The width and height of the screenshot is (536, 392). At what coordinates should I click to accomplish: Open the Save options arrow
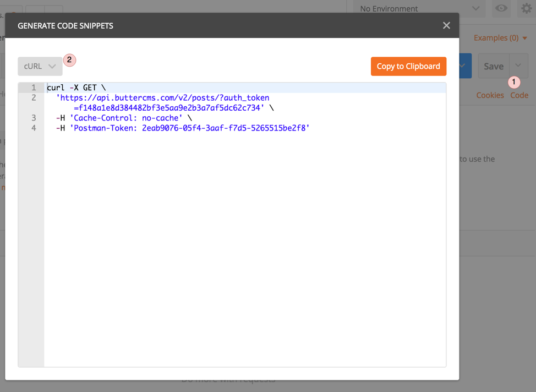tap(518, 66)
